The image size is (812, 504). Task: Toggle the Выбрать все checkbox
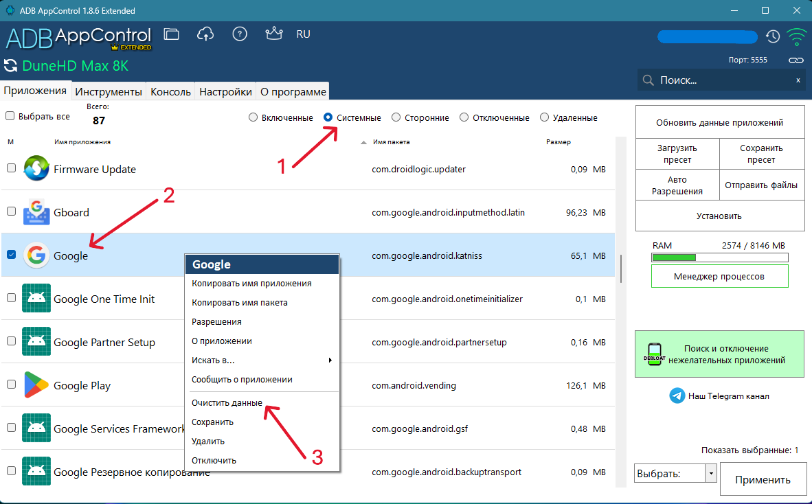point(10,116)
